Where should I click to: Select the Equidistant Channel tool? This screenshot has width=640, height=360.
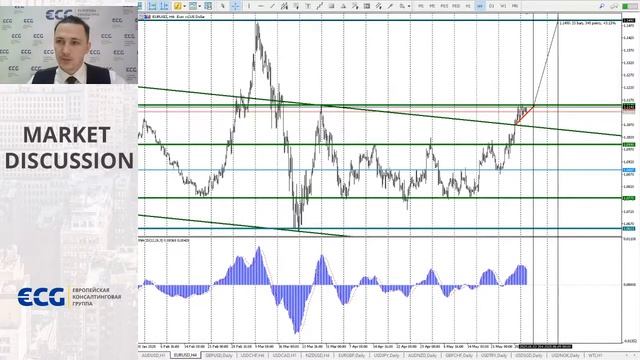point(283,6)
